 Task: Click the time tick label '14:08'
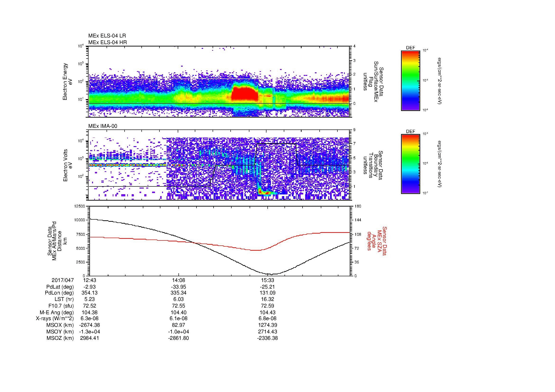tap(178, 280)
